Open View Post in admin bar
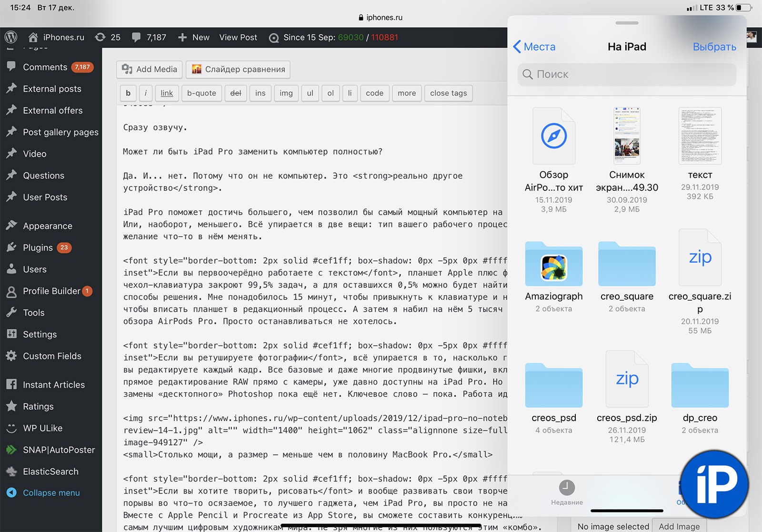Screen dimensions: 762x532 [x=238, y=37]
